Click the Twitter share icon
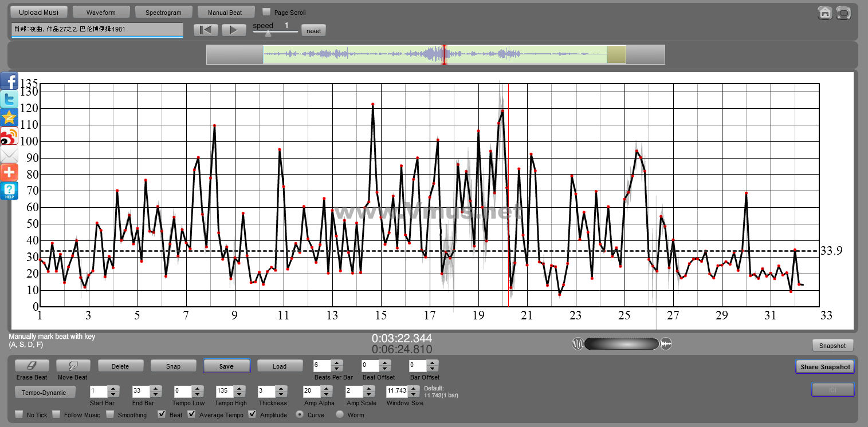 click(9, 100)
